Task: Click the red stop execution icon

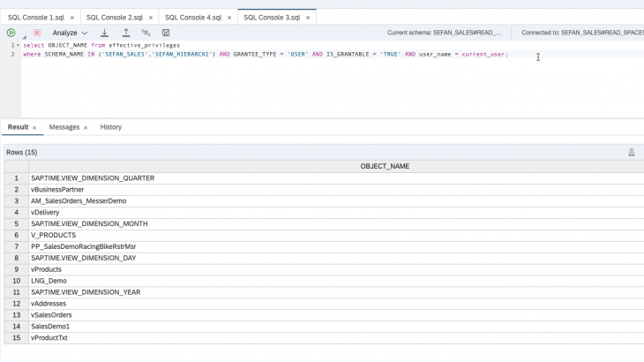Action: point(37,33)
